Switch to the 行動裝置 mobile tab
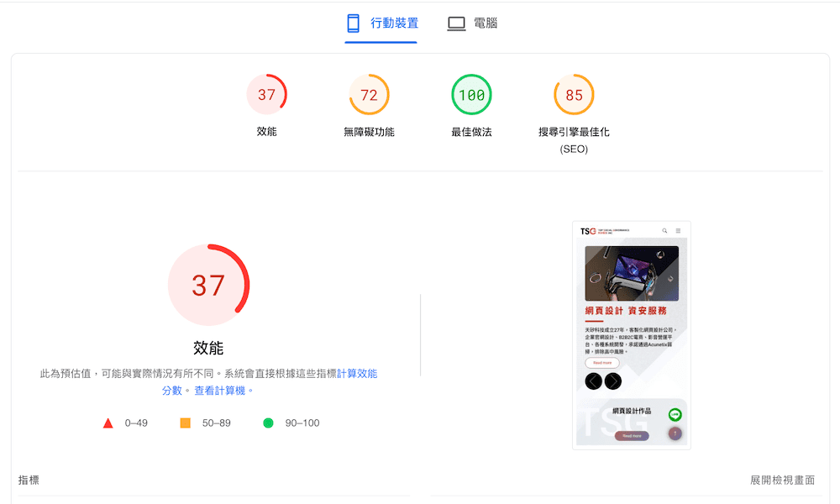 coord(381,24)
